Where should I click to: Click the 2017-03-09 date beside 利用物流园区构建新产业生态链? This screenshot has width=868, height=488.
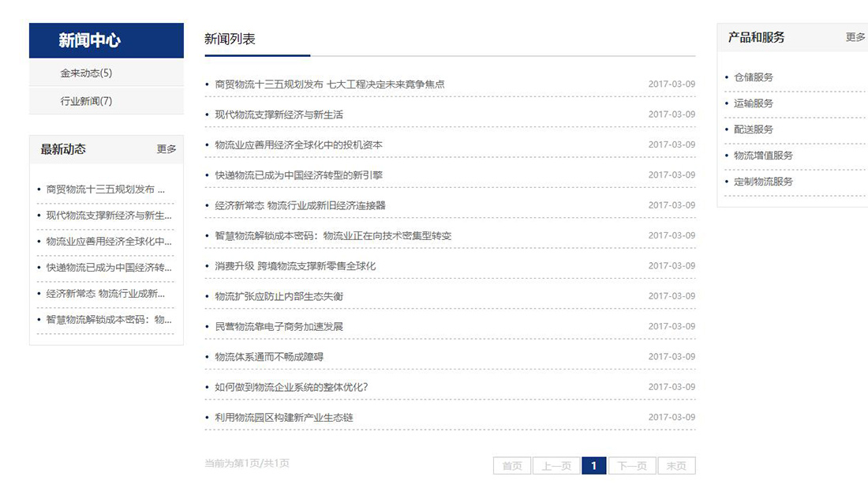click(672, 417)
